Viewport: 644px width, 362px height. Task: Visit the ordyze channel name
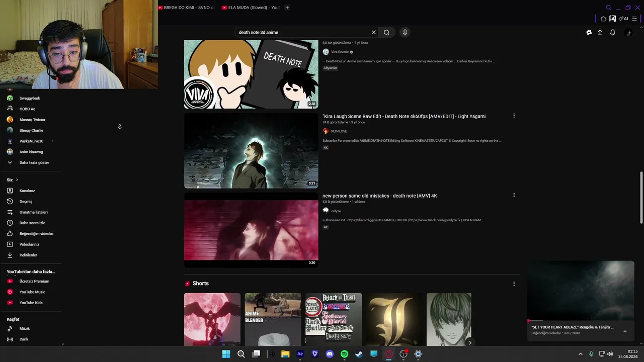tap(336, 211)
